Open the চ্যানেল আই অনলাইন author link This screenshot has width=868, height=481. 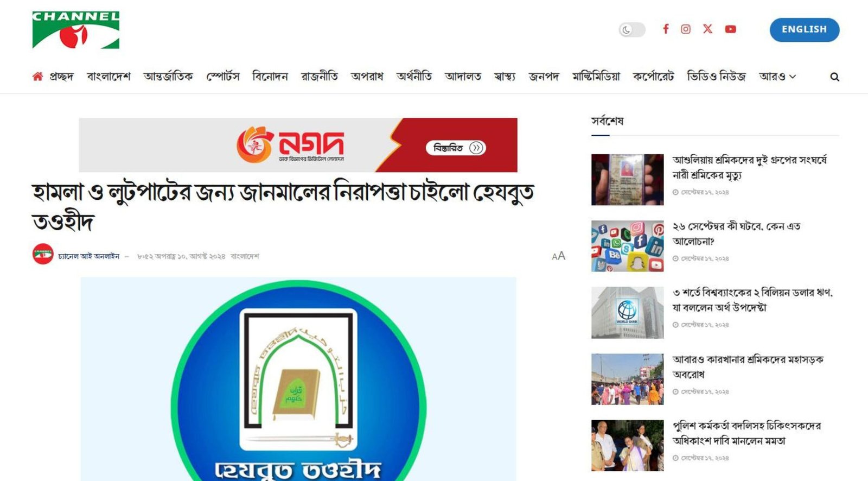(88, 256)
